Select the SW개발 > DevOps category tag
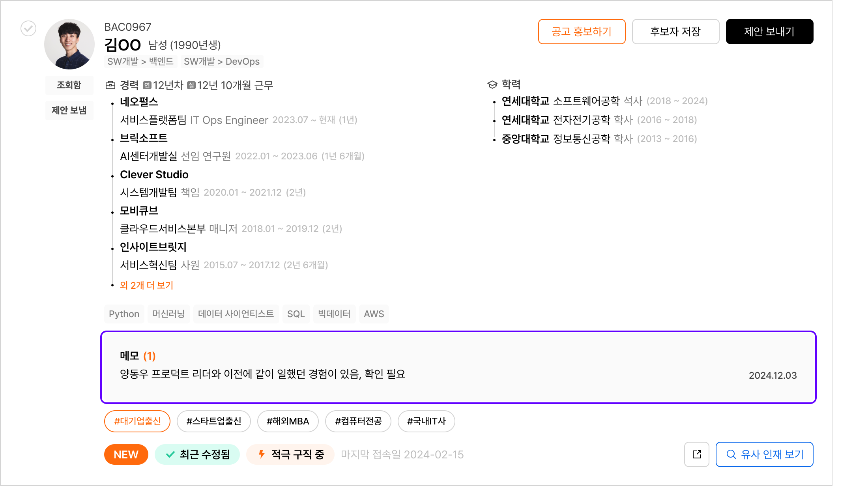868x486 pixels. click(222, 62)
